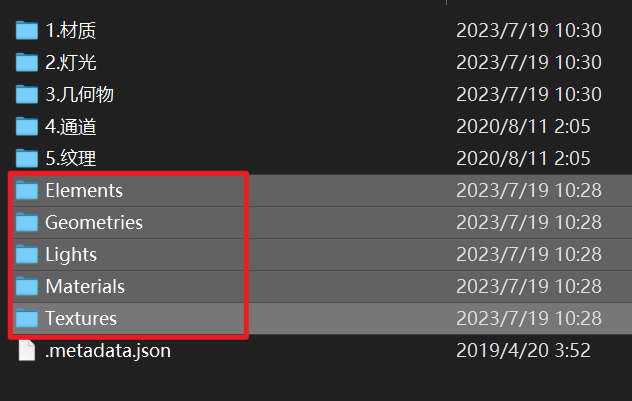This screenshot has width=632, height=401.
Task: Click the Lights folder icon
Action: tap(26, 255)
